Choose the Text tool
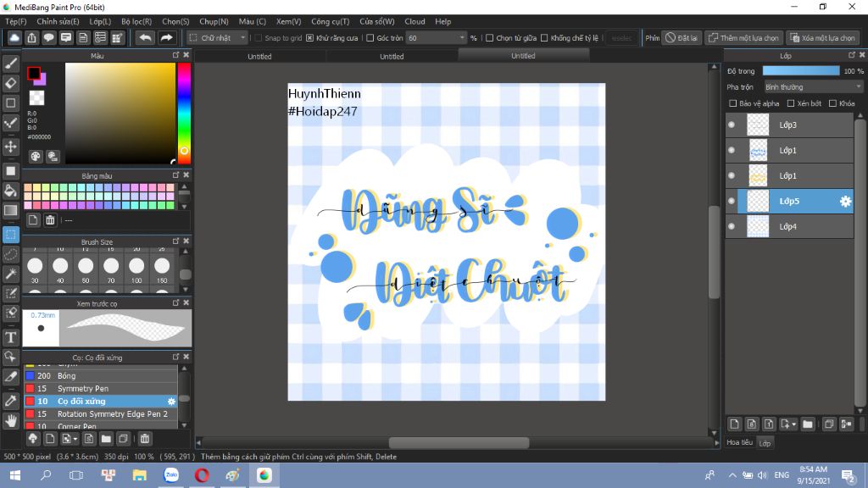 10,337
